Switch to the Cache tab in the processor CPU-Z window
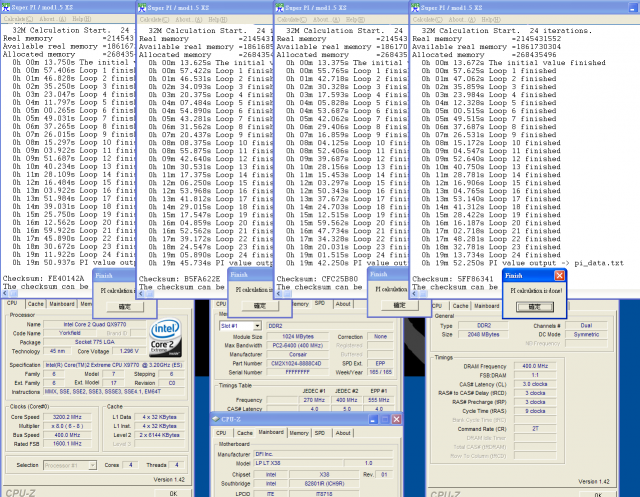The height and width of the screenshot is (497, 640). [x=36, y=304]
